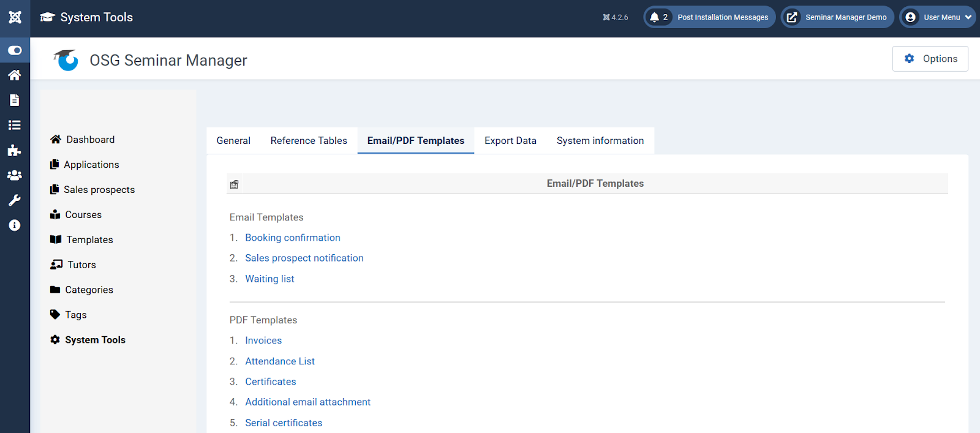This screenshot has width=980, height=433.
Task: Click the OSG Seminar Manager logo
Action: 66,60
